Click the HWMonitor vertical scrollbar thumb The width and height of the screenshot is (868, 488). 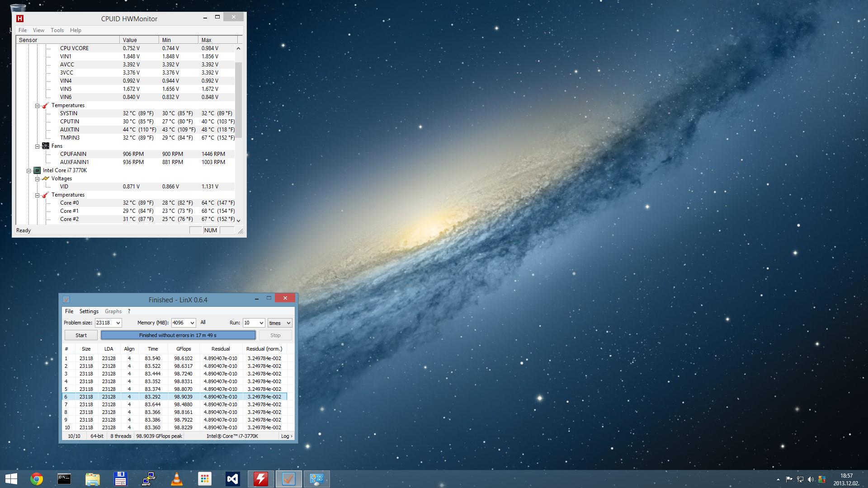238,99
